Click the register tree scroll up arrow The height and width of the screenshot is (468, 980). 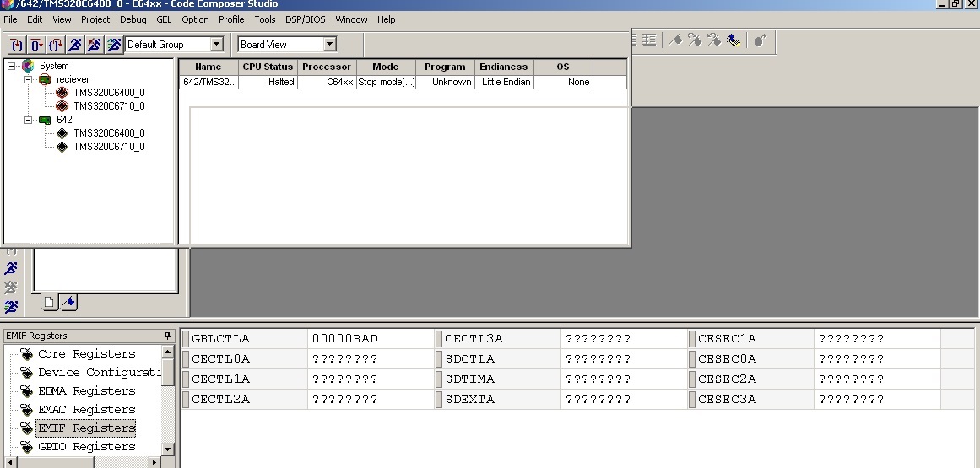click(167, 352)
